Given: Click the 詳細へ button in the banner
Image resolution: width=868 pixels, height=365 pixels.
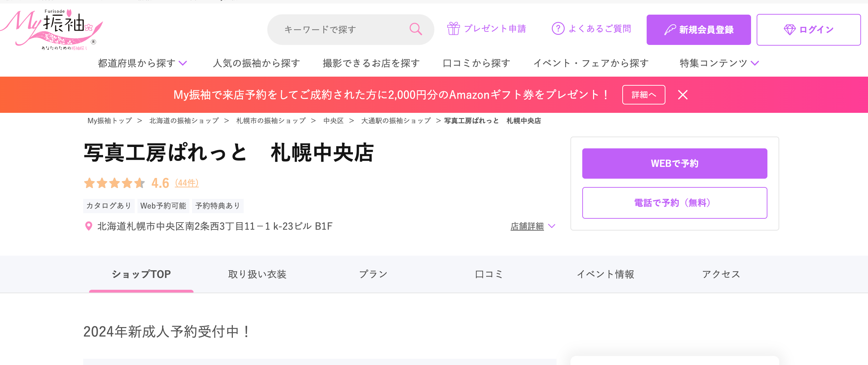Looking at the screenshot, I should pyautogui.click(x=644, y=95).
